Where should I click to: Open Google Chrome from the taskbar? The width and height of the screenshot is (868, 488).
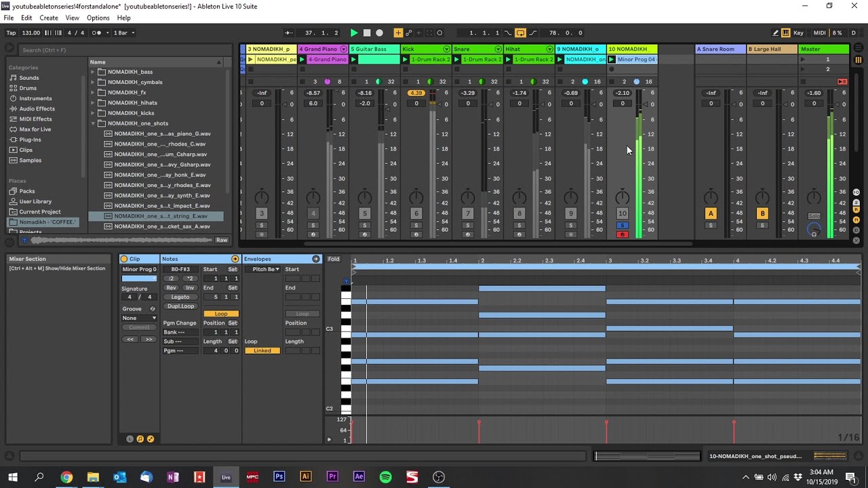pos(66,477)
